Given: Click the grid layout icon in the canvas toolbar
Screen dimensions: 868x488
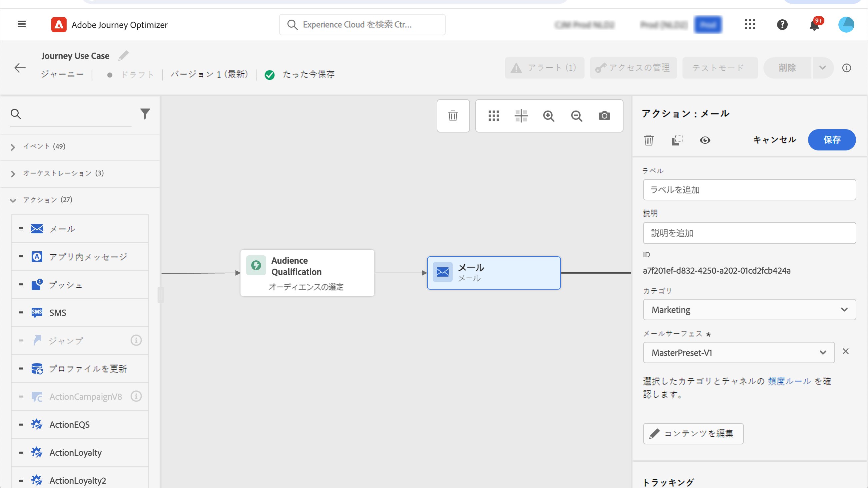Looking at the screenshot, I should [494, 116].
